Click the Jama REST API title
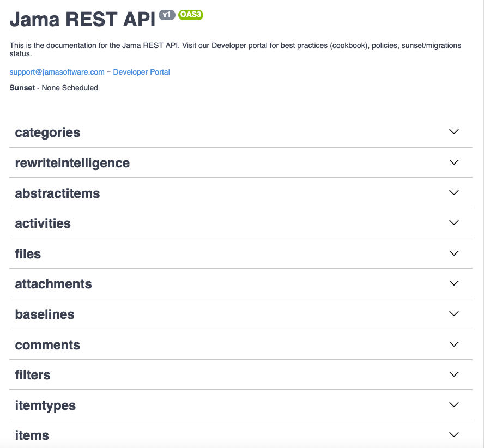Screen dimensions: 484x448 [x=82, y=19]
